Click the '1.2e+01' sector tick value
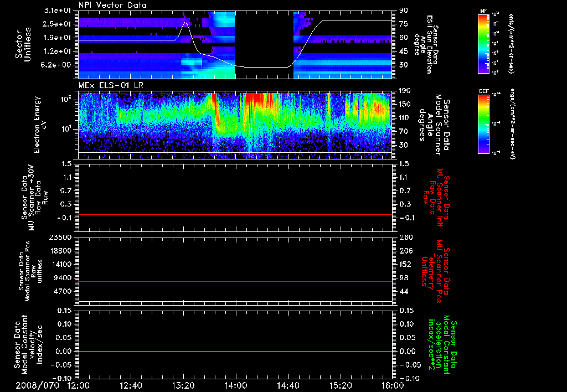This screenshot has height=392, width=567. [x=58, y=51]
